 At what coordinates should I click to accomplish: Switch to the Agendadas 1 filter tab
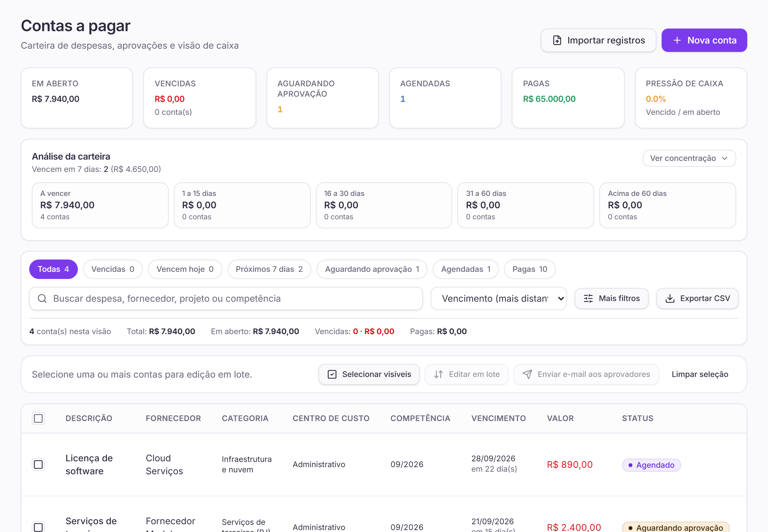click(465, 269)
